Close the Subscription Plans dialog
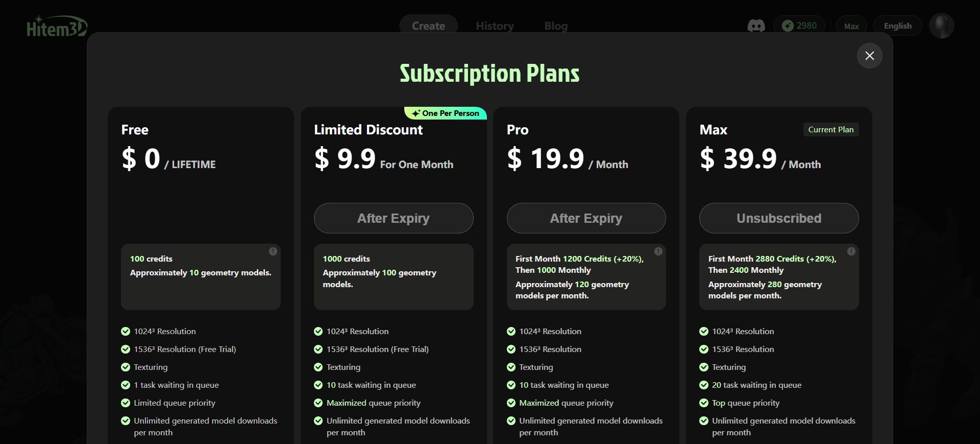980x444 pixels. pyautogui.click(x=869, y=56)
